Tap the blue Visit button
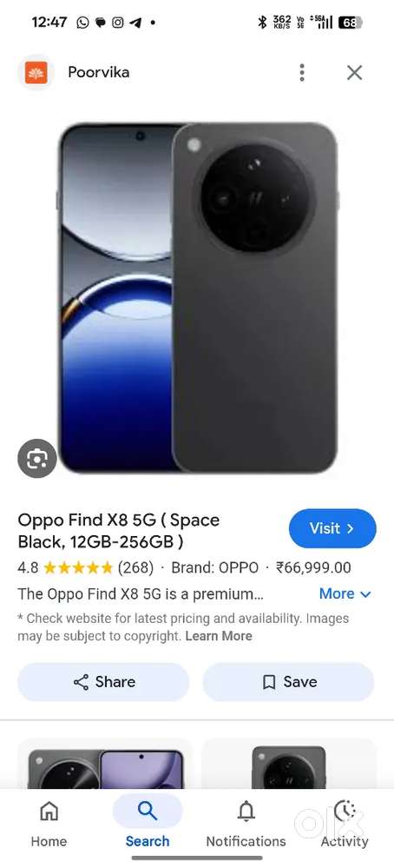The width and height of the screenshot is (394, 868). pyautogui.click(x=332, y=528)
